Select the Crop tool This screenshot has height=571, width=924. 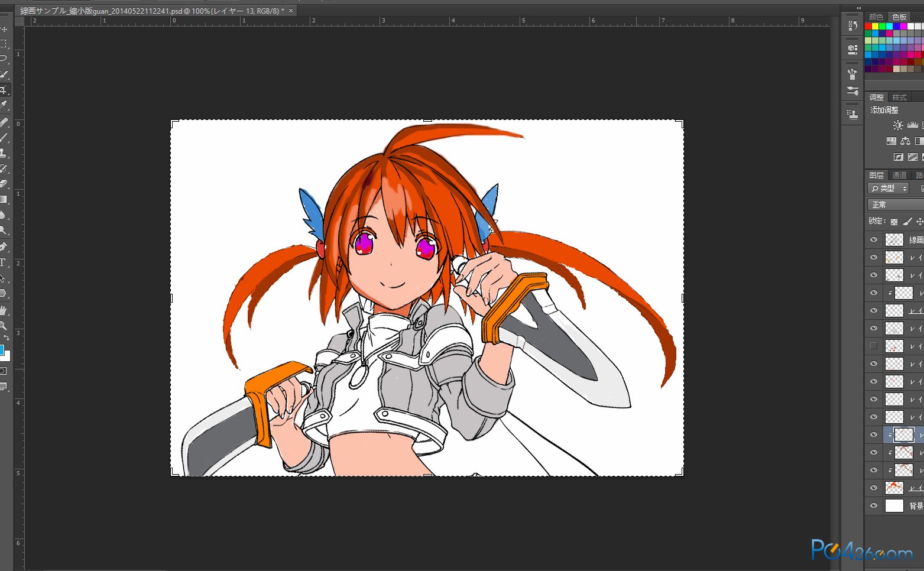tap(3, 90)
